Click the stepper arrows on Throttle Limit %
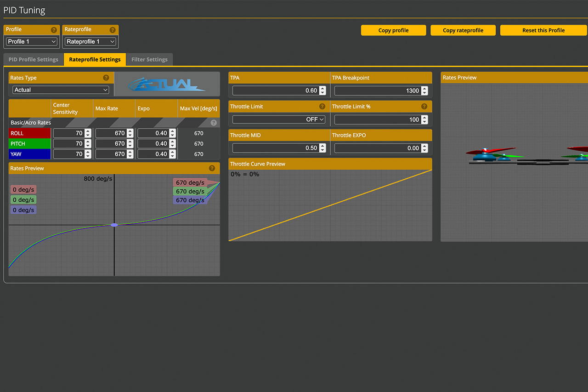The width and height of the screenshot is (588, 392). pos(424,119)
